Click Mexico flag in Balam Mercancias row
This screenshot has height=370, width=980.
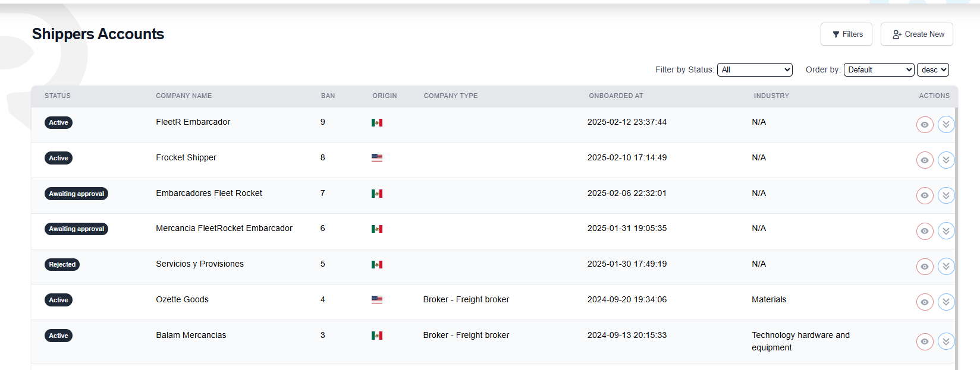(x=377, y=336)
